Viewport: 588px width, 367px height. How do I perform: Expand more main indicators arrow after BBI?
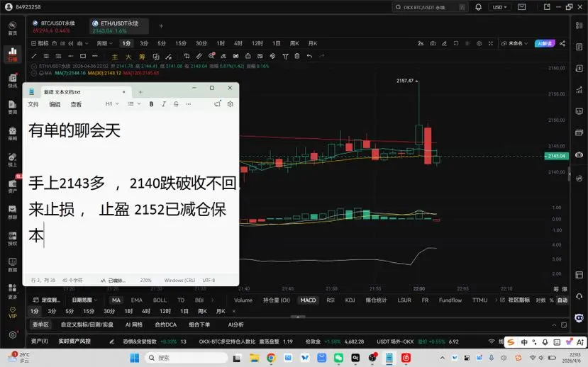point(212,300)
